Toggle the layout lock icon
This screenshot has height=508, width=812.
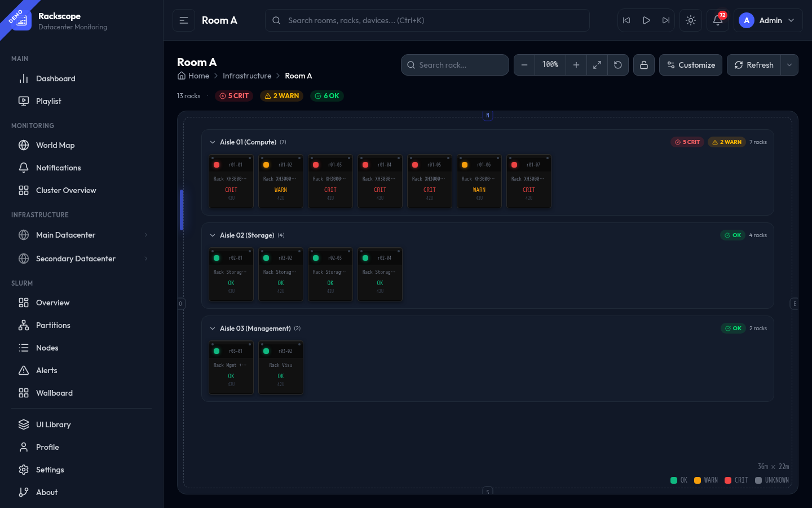pos(644,65)
